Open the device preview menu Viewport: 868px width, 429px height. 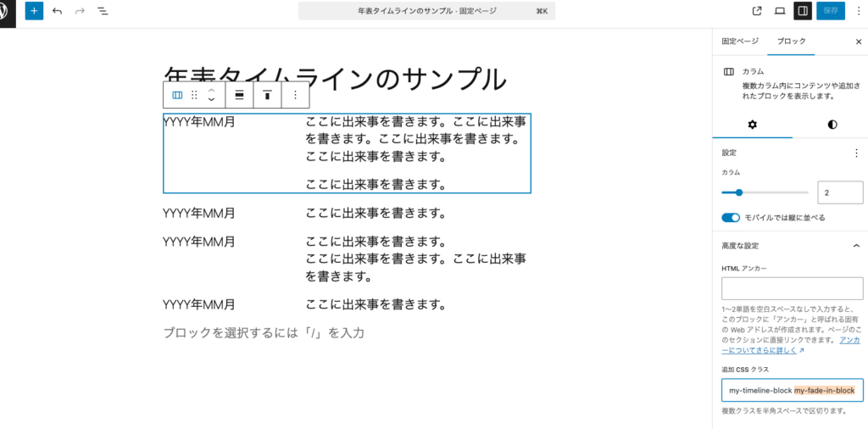[x=780, y=11]
